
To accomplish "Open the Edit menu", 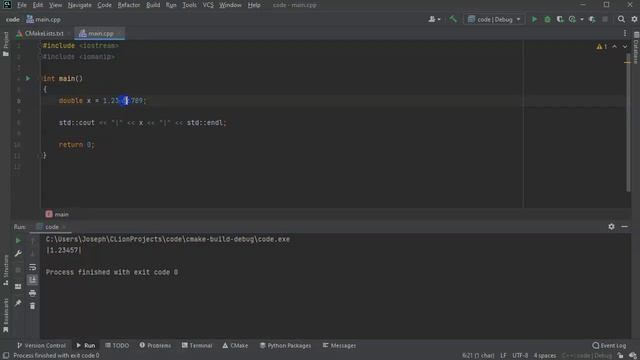I will pyautogui.click(x=38, y=5).
